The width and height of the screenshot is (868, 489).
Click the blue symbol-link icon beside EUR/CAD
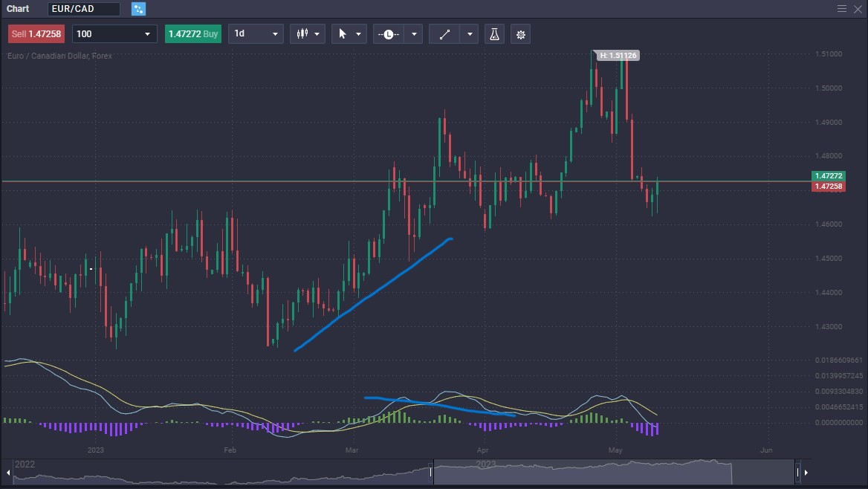click(137, 9)
